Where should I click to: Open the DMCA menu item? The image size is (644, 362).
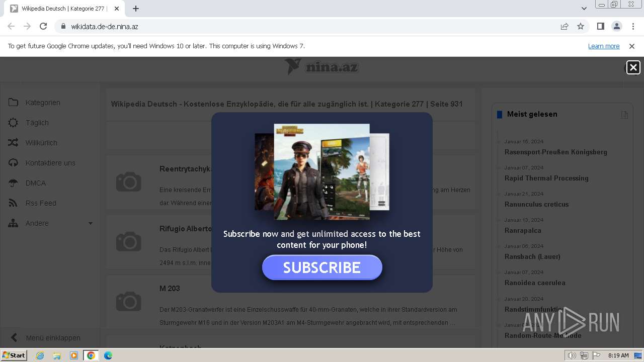36,183
